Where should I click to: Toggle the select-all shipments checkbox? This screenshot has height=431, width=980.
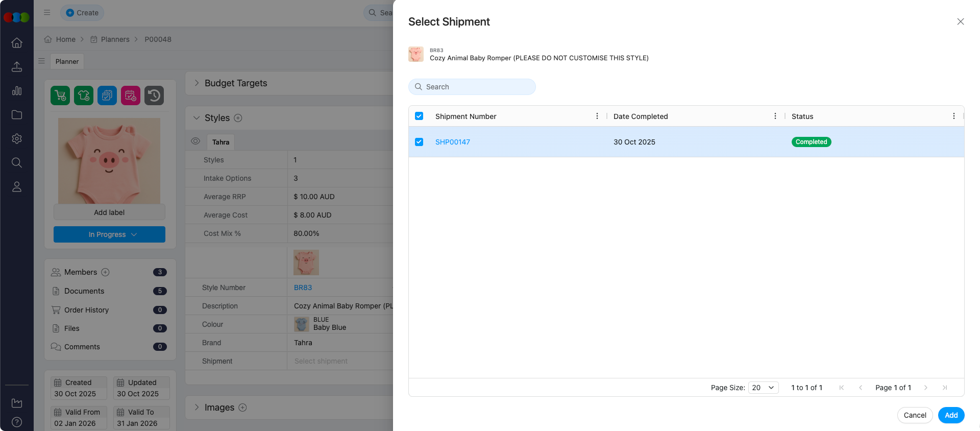[419, 116]
